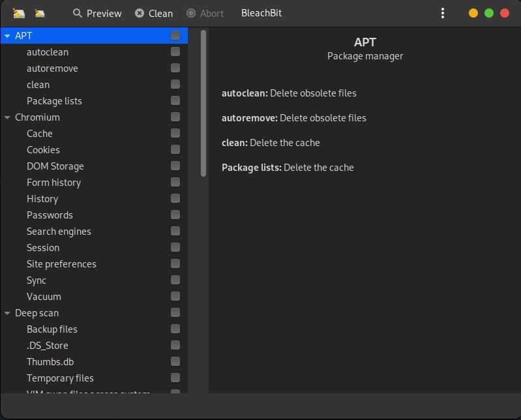Screen dimensions: 521x420
Task: Select the Package lists tree item
Action: (x=54, y=101)
